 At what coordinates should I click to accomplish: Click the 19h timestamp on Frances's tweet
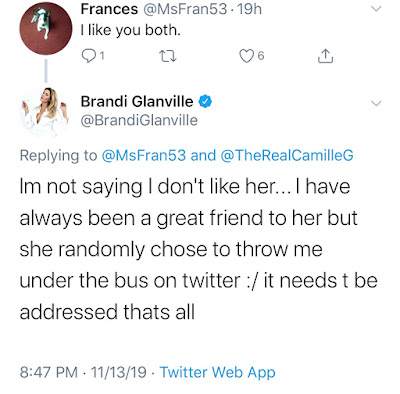(x=249, y=9)
